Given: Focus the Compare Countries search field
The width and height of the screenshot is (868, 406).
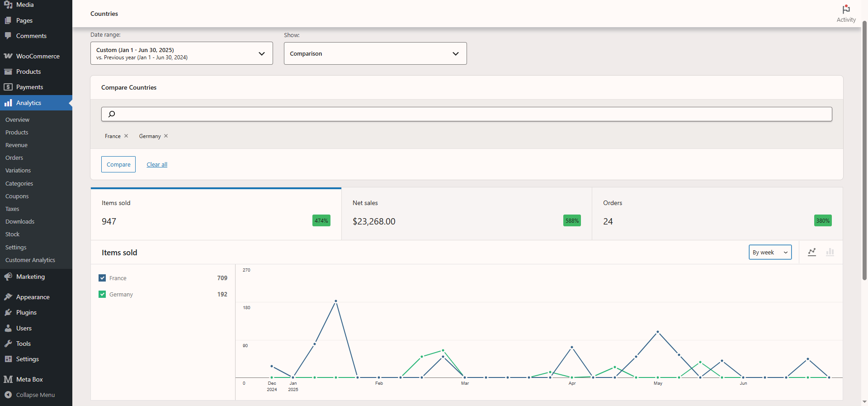Looking at the screenshot, I should pyautogui.click(x=466, y=114).
